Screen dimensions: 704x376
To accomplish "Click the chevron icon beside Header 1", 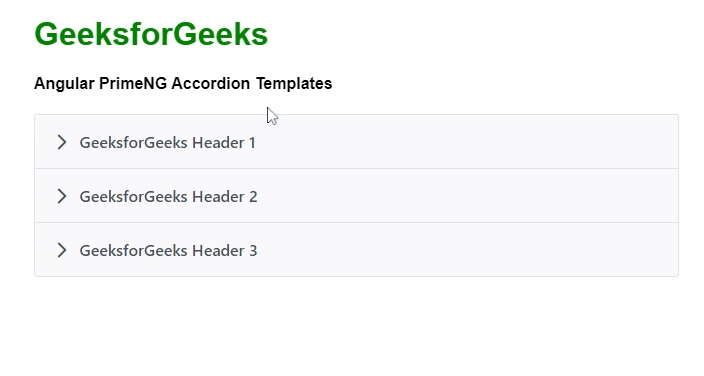I will point(62,142).
